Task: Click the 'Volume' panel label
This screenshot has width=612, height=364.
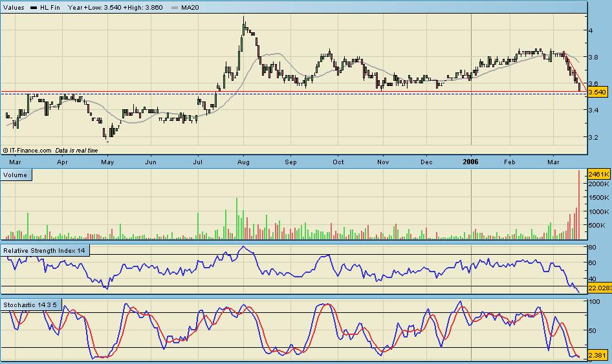Action: (16, 175)
